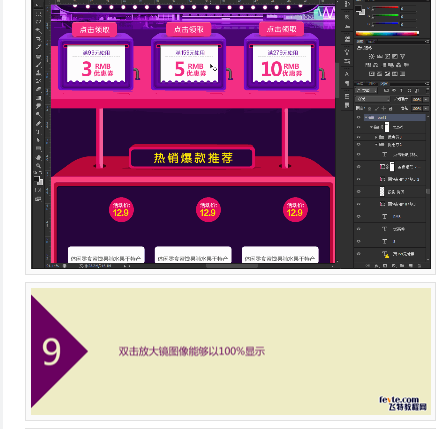Hide the layer with checkered thumbnail
Screen dimensions: 443x429
point(358,192)
